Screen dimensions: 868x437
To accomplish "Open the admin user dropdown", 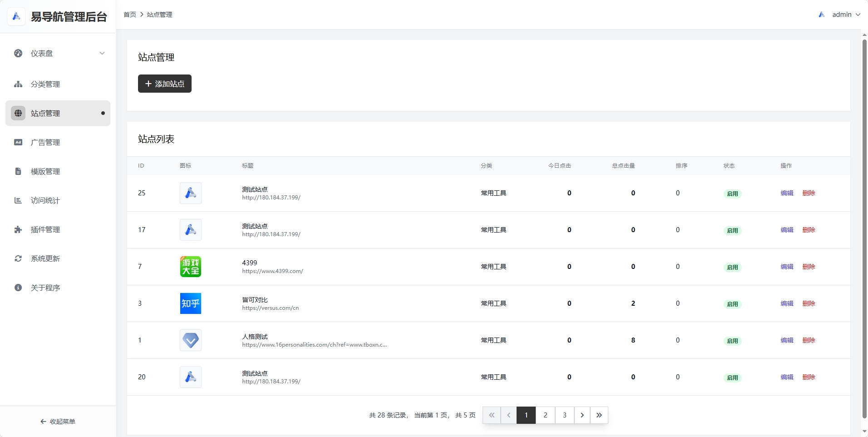I will pos(841,15).
